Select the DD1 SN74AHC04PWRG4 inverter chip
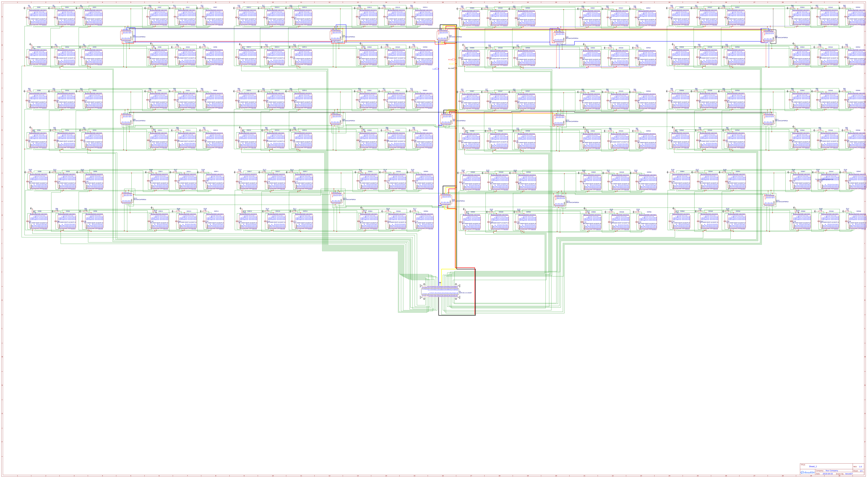Image resolution: width=868 pixels, height=478 pixels. click(443, 35)
